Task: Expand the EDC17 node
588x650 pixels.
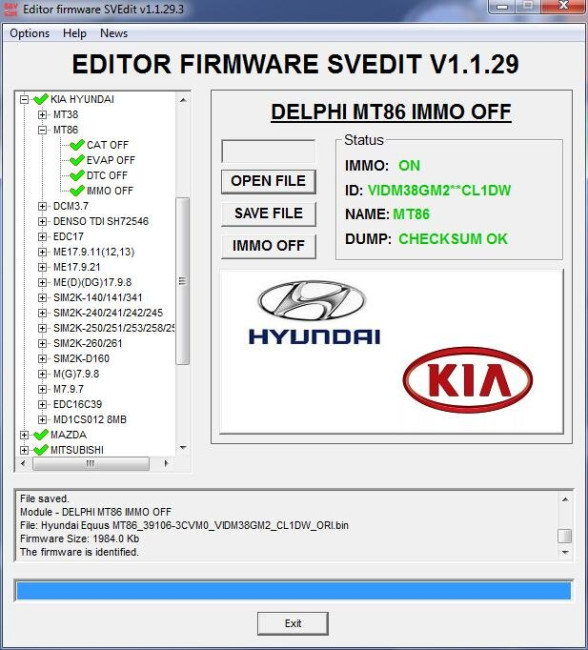Action: point(42,237)
